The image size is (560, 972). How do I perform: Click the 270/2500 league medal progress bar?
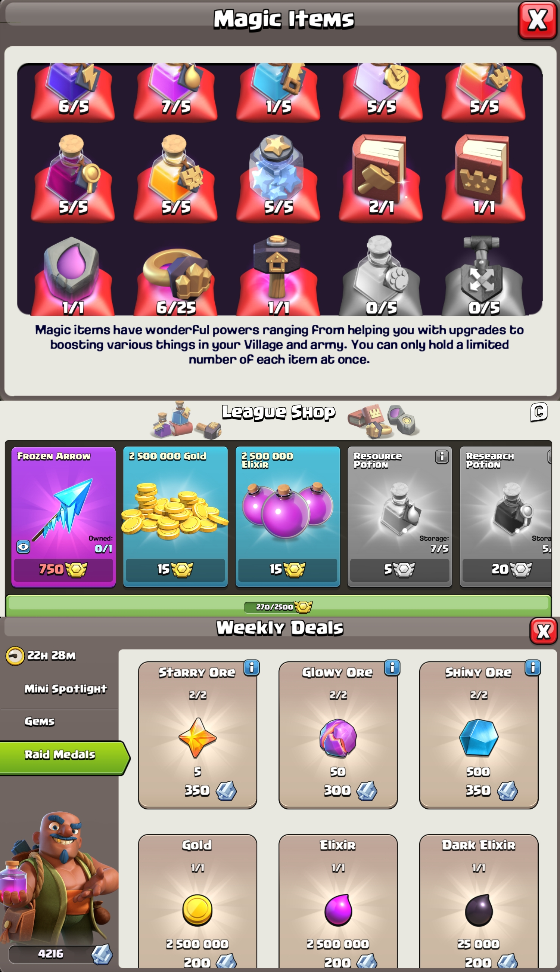pyautogui.click(x=279, y=606)
